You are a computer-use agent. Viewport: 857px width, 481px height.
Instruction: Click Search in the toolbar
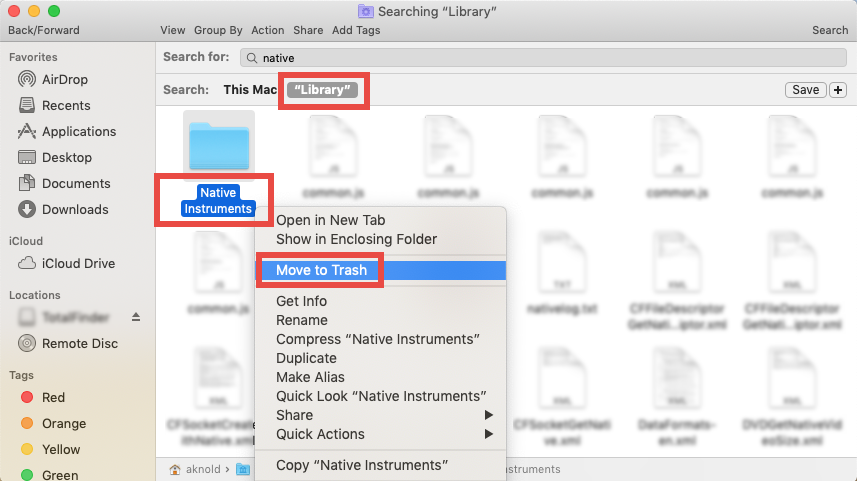830,31
